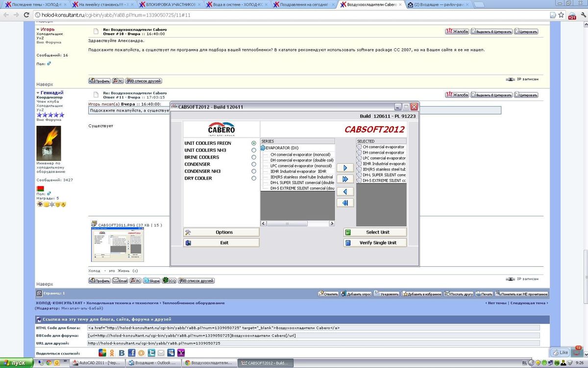Click the Exit door icon in CABSOFT

[x=188, y=243]
